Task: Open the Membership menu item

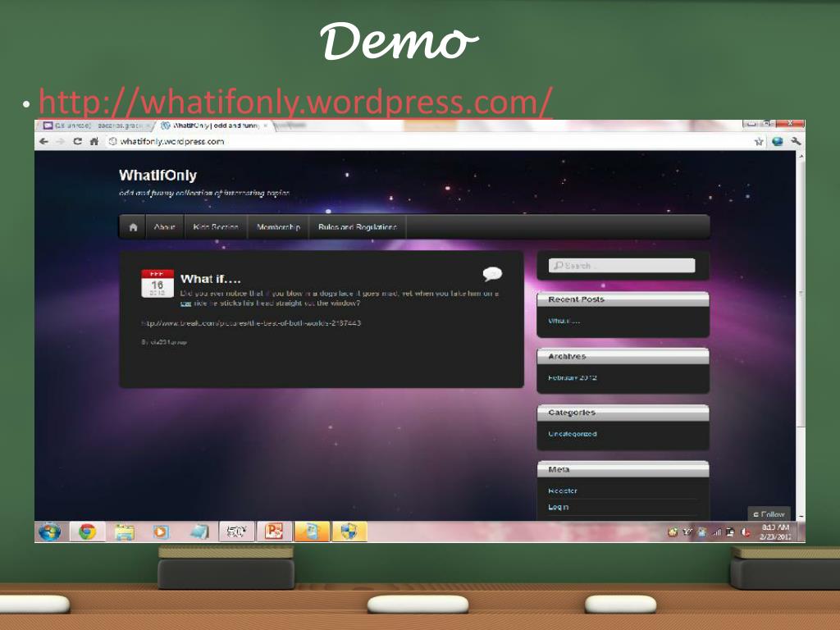Action: (x=278, y=227)
